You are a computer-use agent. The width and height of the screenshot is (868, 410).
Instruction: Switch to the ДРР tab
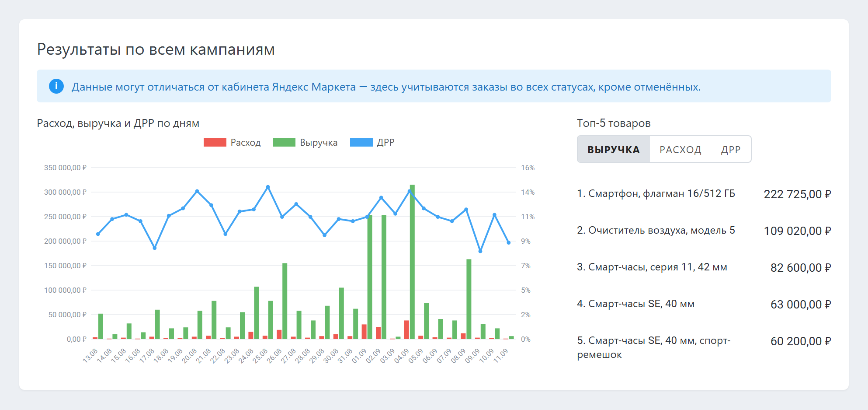tap(731, 150)
